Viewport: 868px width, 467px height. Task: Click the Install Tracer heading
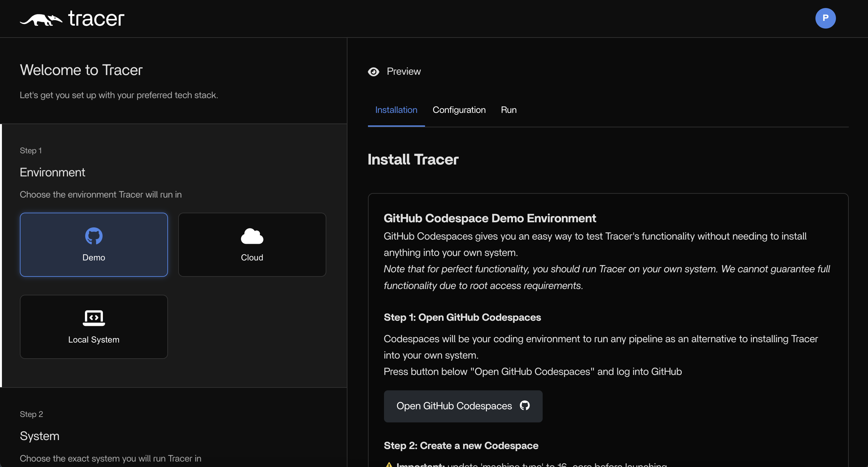[413, 159]
